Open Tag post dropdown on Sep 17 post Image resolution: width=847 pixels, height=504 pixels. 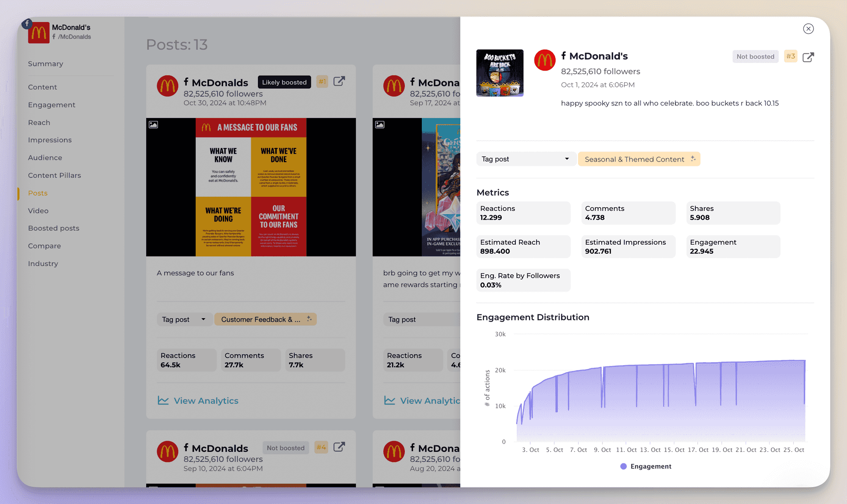coord(422,319)
